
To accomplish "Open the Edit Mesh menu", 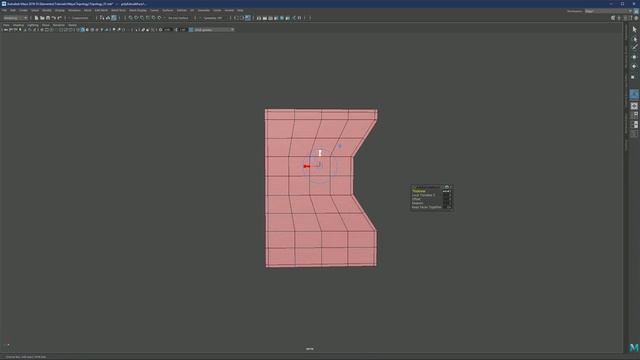I will [x=101, y=10].
